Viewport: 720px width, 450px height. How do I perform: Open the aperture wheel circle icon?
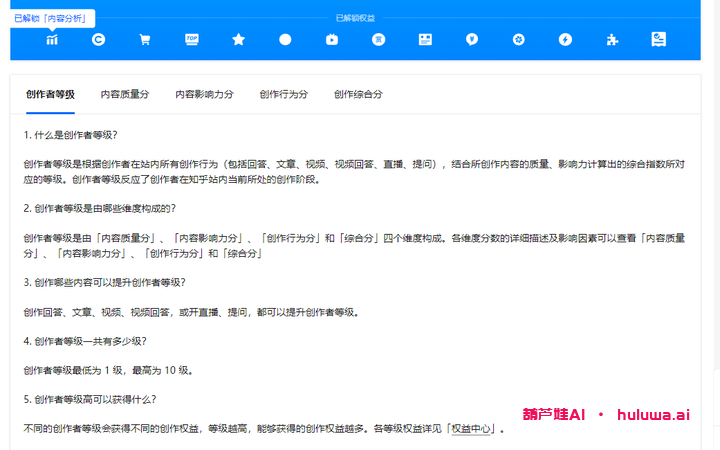pos(518,40)
